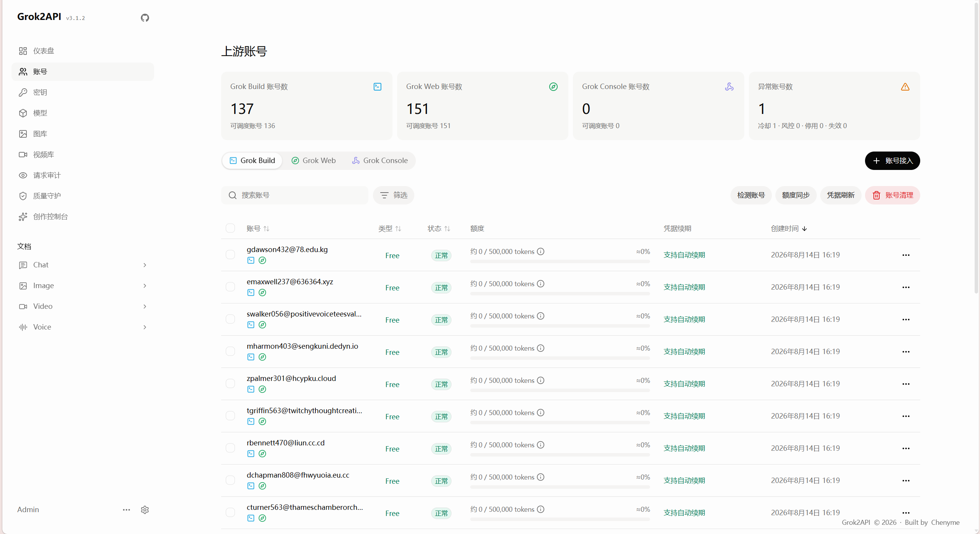Click the Grok Console card icon
Screen dimensions: 980x534
point(729,87)
